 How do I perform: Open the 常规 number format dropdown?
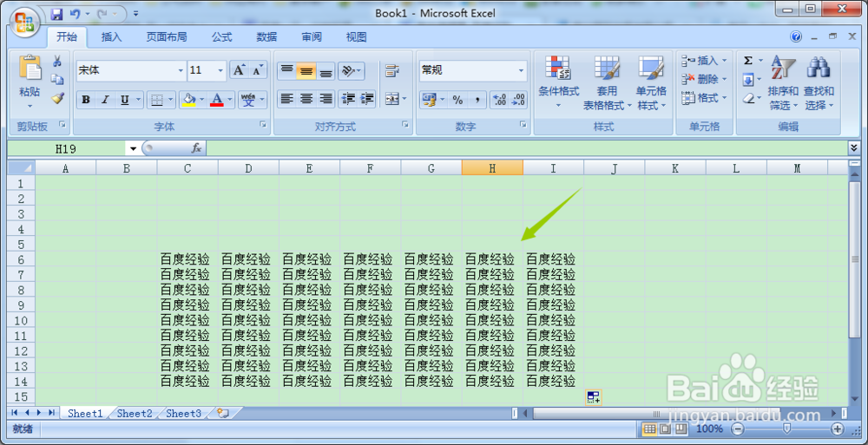pos(521,71)
